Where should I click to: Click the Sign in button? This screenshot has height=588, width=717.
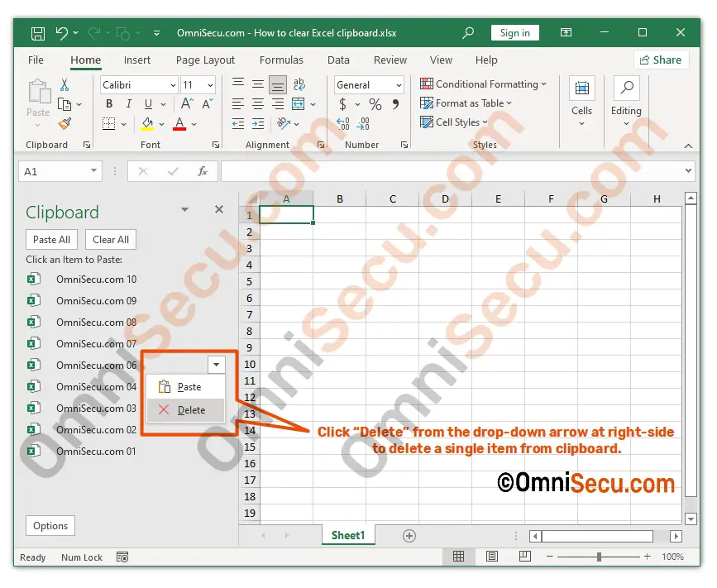pyautogui.click(x=514, y=33)
